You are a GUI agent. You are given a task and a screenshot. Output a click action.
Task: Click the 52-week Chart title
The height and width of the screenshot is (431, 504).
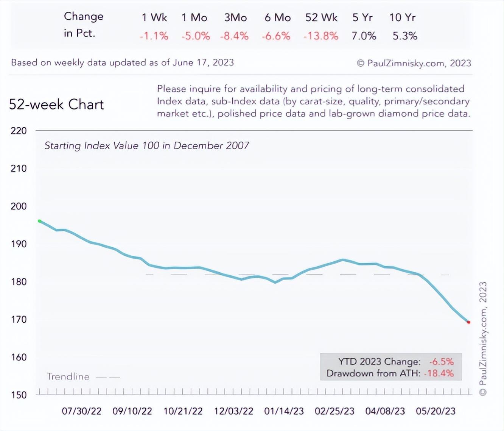point(56,105)
